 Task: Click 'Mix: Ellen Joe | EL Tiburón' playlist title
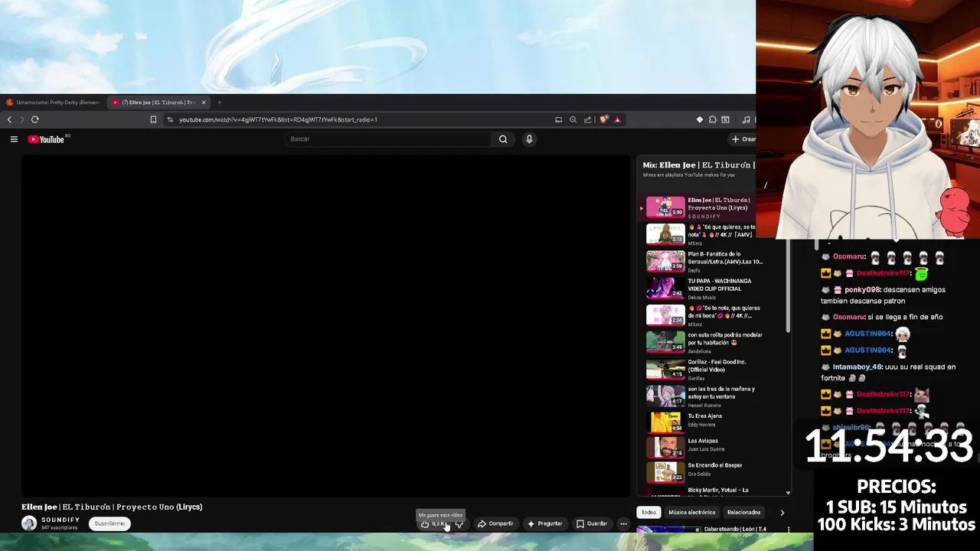point(699,165)
